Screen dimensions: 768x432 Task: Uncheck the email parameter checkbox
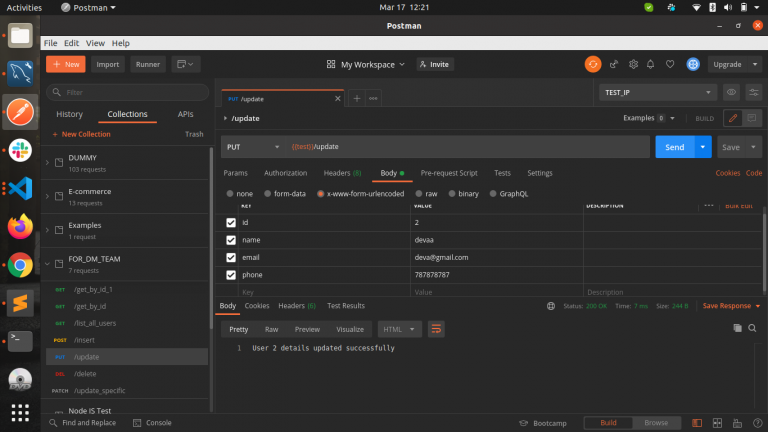pyautogui.click(x=231, y=257)
